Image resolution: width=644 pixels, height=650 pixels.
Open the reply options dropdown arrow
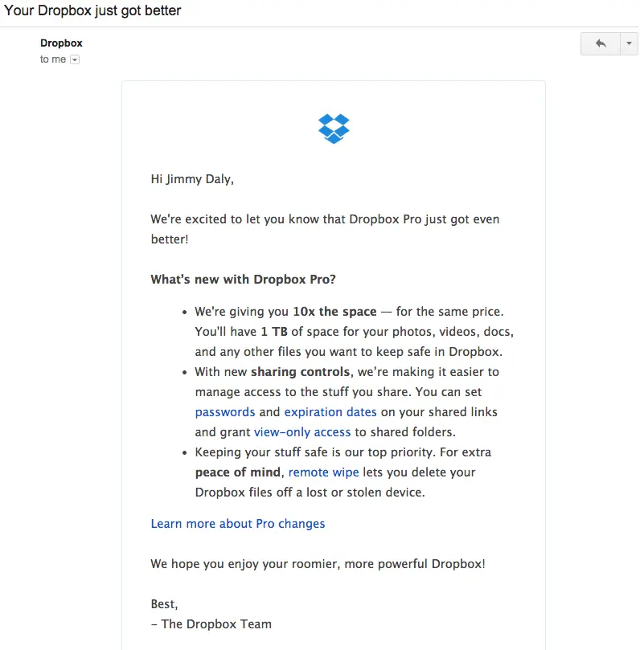(x=630, y=43)
